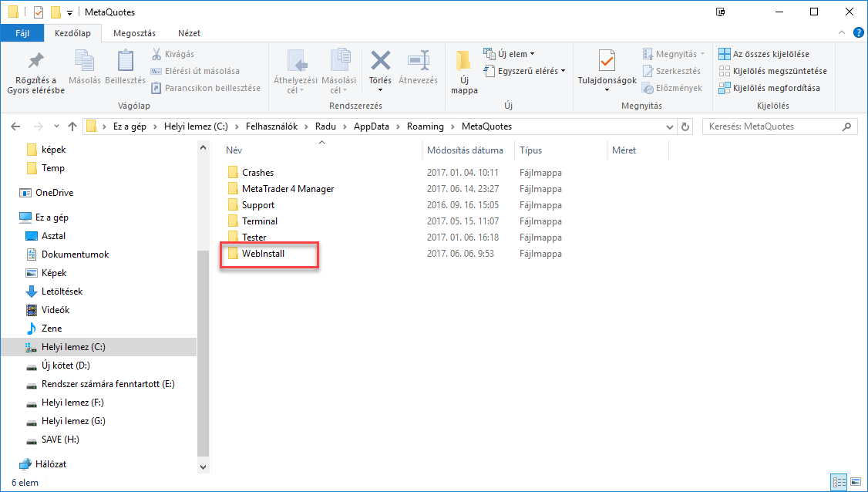Click the navigation pane scrollbar up arrow
The width and height of the screenshot is (868, 492).
point(204,148)
